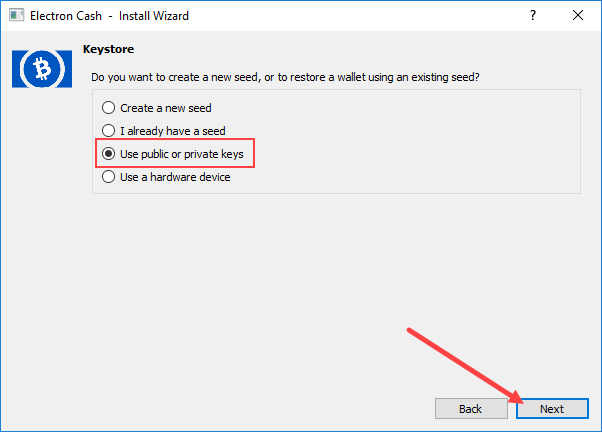Choose "I already have a seed" option
The image size is (602, 432).
[x=164, y=131]
